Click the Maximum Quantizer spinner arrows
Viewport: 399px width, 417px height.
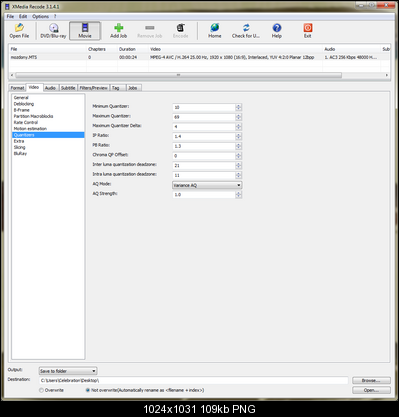[238, 117]
